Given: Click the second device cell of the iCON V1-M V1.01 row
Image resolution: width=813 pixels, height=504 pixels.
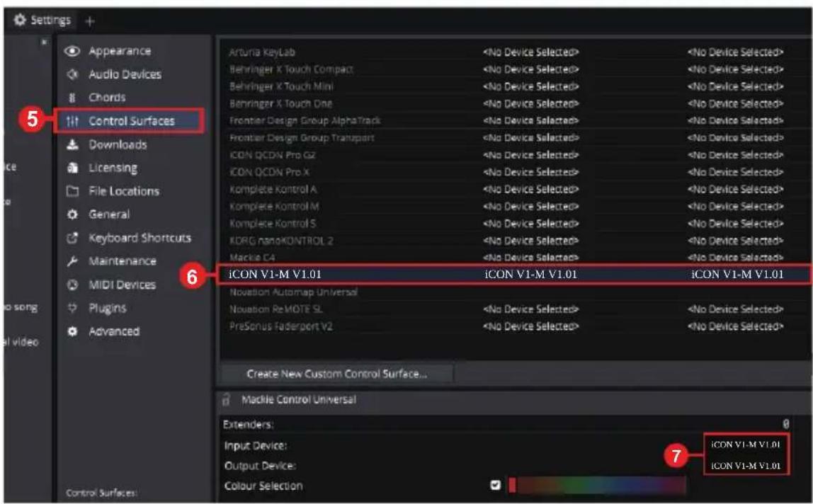Looking at the screenshot, I should (x=737, y=274).
